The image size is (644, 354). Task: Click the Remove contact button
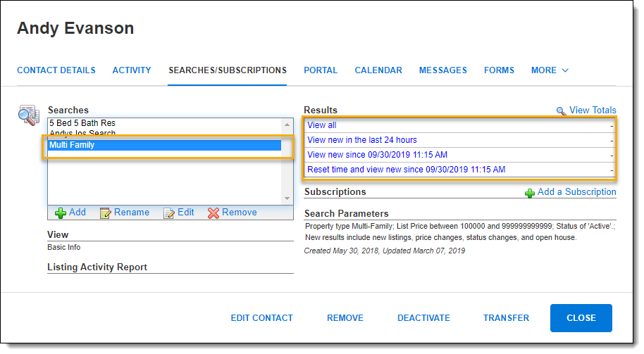(x=345, y=318)
